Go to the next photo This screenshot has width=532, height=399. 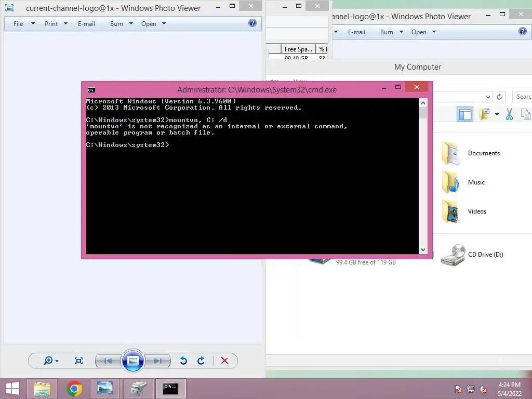click(x=158, y=361)
